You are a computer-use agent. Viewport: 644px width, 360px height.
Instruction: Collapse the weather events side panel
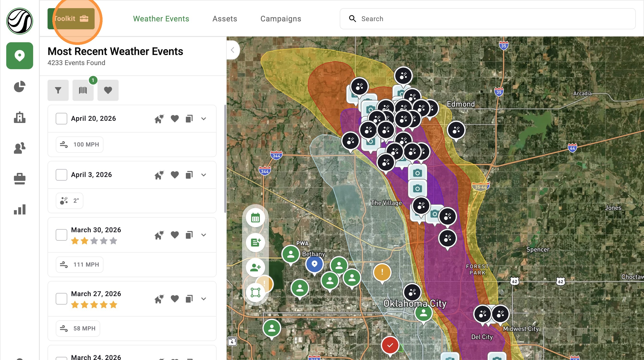click(x=233, y=50)
